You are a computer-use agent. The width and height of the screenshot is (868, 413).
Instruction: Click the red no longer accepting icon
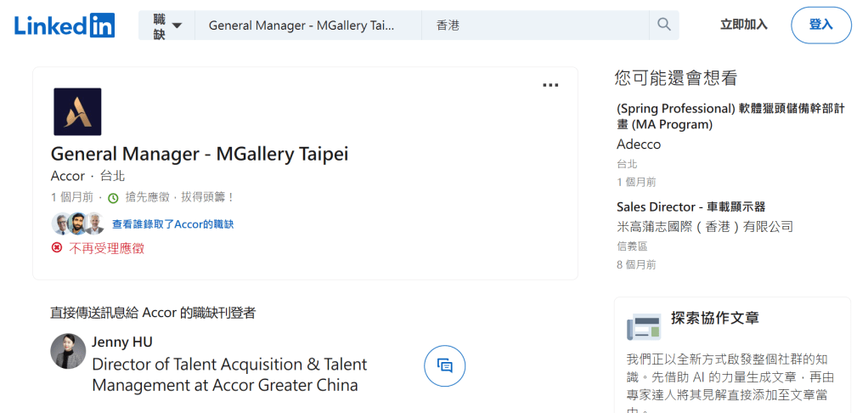57,248
